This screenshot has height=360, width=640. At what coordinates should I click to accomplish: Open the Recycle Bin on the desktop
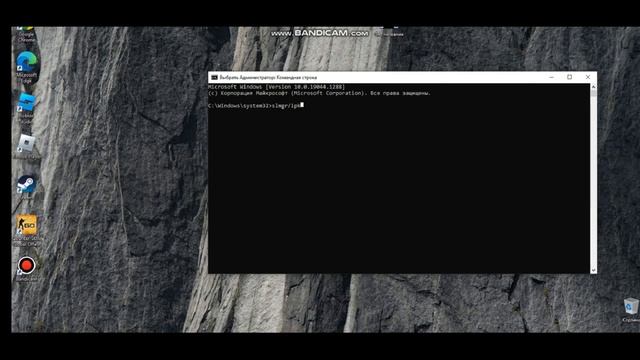pyautogui.click(x=631, y=306)
